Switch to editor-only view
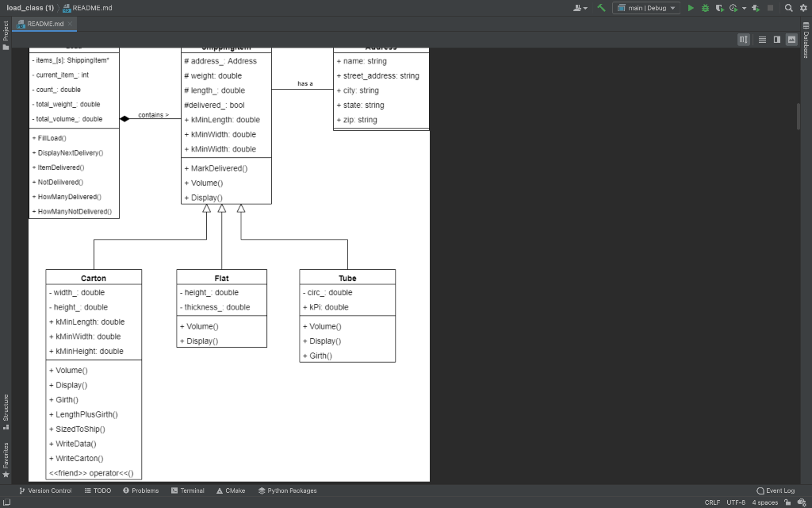The image size is (812, 508). pyautogui.click(x=762, y=40)
